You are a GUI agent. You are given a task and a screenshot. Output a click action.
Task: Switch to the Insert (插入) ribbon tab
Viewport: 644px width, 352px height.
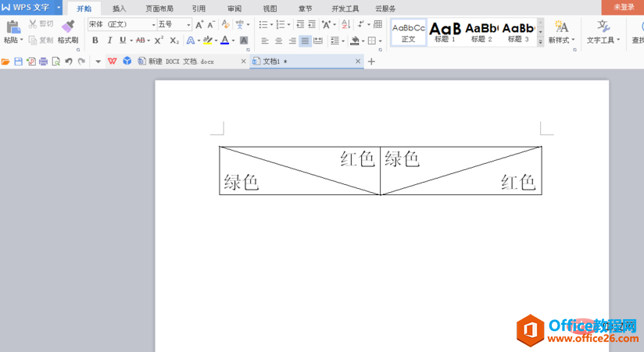(x=119, y=9)
